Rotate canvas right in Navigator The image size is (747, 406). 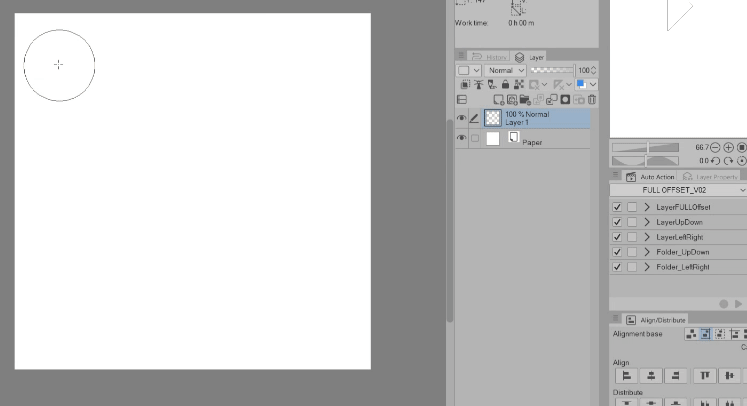pos(728,161)
